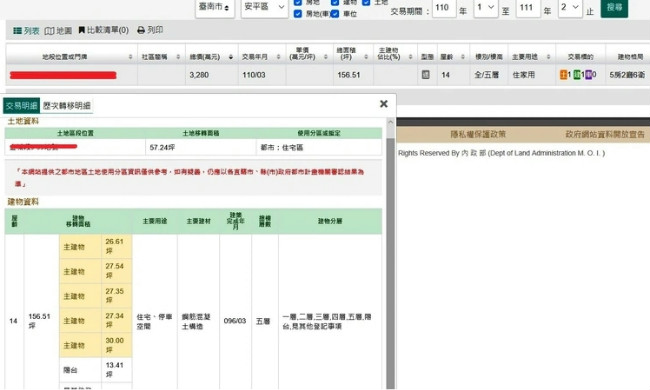Open 比較清單(0) comparison list
The image size is (650, 390).
click(104, 30)
